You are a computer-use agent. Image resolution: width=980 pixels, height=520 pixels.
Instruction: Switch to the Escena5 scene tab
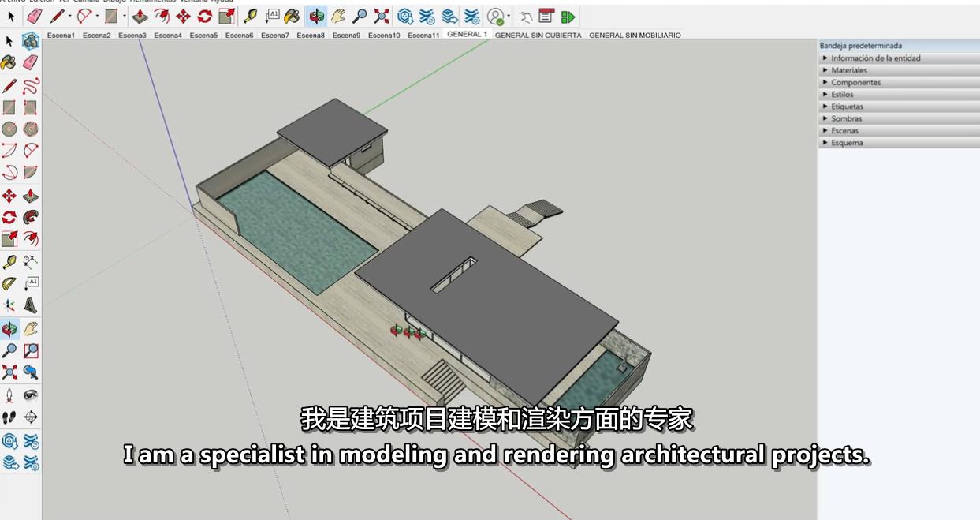point(203,36)
